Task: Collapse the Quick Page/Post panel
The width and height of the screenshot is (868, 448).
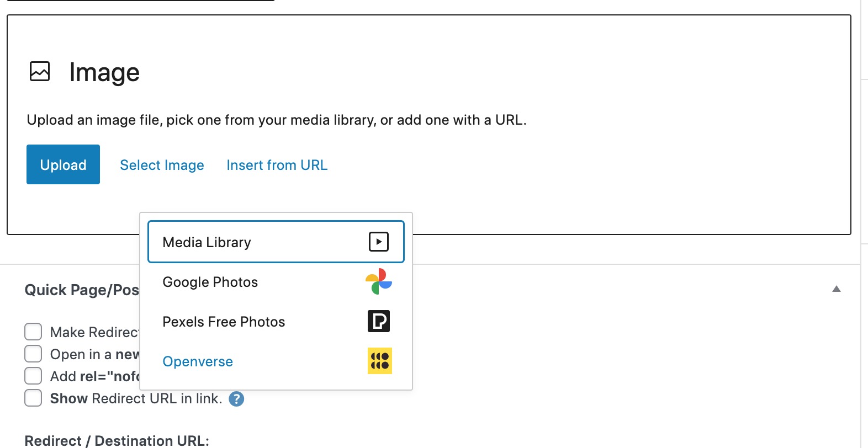Action: tap(837, 289)
